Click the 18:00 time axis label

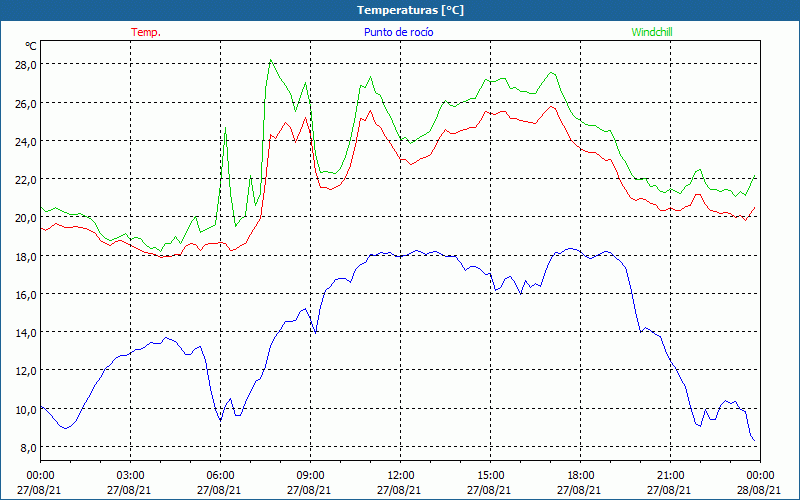point(580,476)
